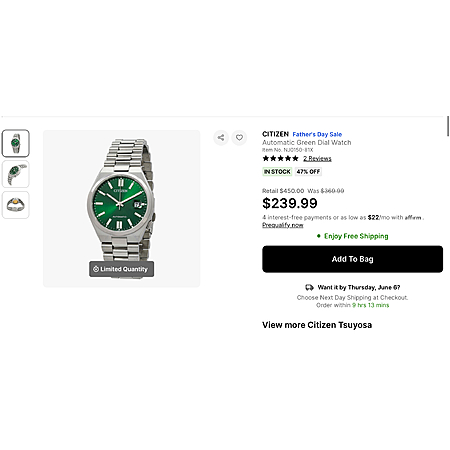Add watch to wishlist heart icon

(239, 137)
